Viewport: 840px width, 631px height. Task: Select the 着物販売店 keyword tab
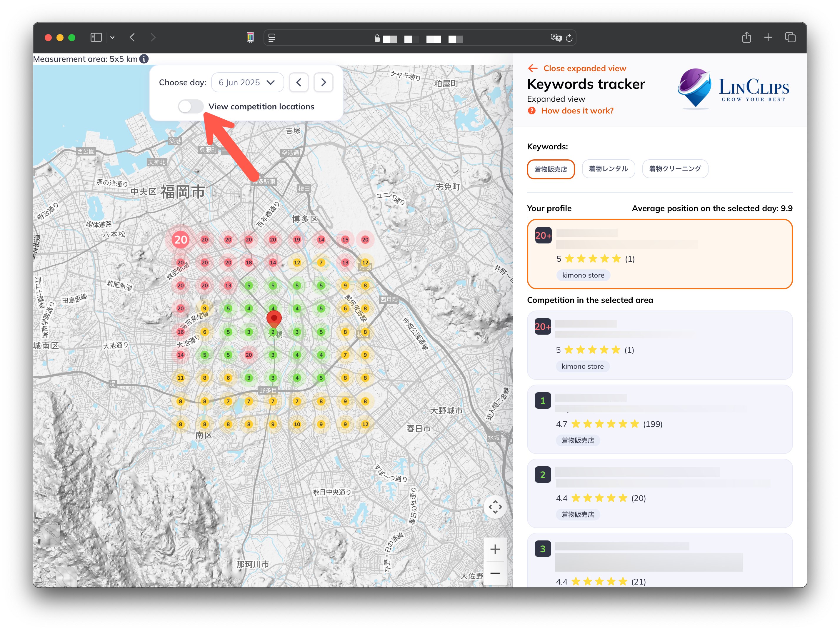point(551,169)
